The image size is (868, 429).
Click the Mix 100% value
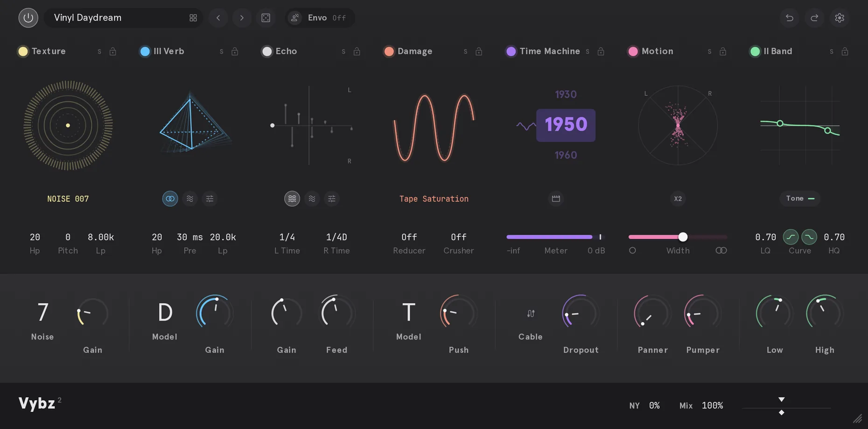712,406
